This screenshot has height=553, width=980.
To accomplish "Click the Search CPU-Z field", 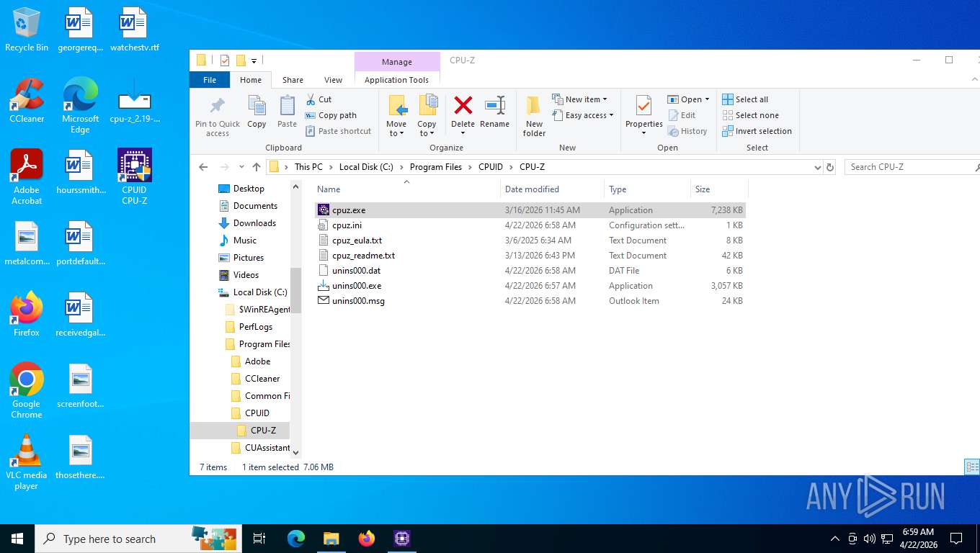I will pyautogui.click(x=912, y=167).
